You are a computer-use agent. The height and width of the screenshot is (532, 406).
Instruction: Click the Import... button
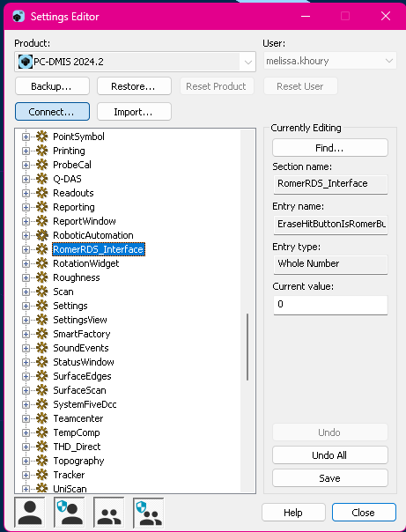[x=134, y=112]
